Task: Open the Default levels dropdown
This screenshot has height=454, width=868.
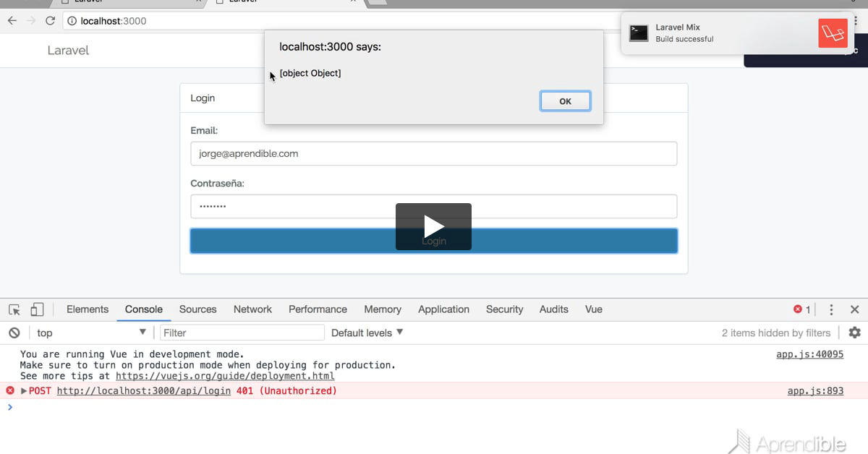Action: (367, 333)
